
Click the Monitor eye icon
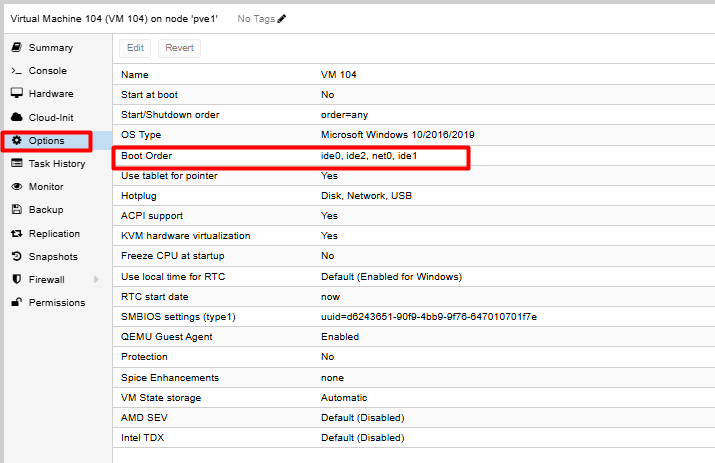(x=16, y=187)
